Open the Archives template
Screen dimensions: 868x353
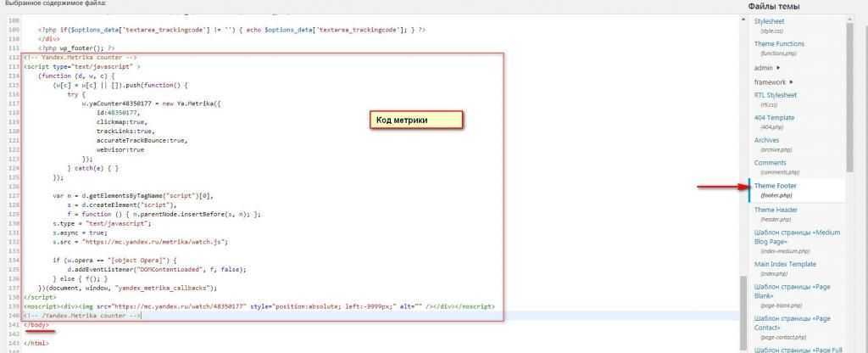[769, 140]
